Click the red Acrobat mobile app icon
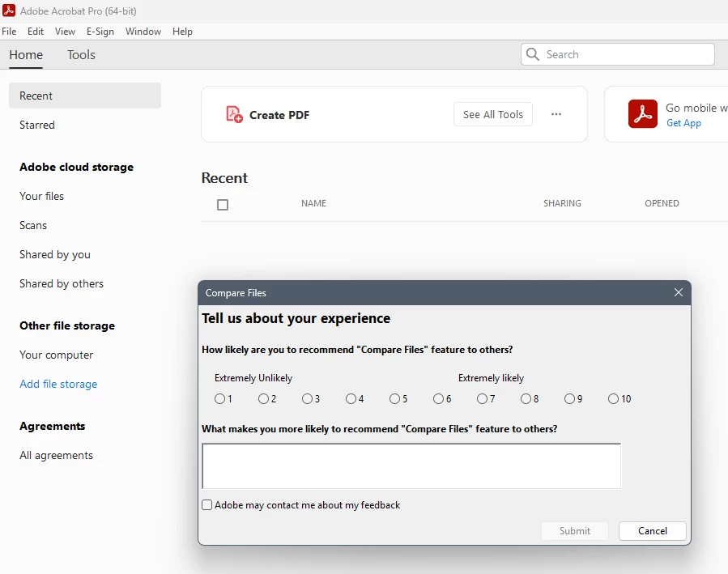Image resolution: width=728 pixels, height=574 pixels. 643,113
